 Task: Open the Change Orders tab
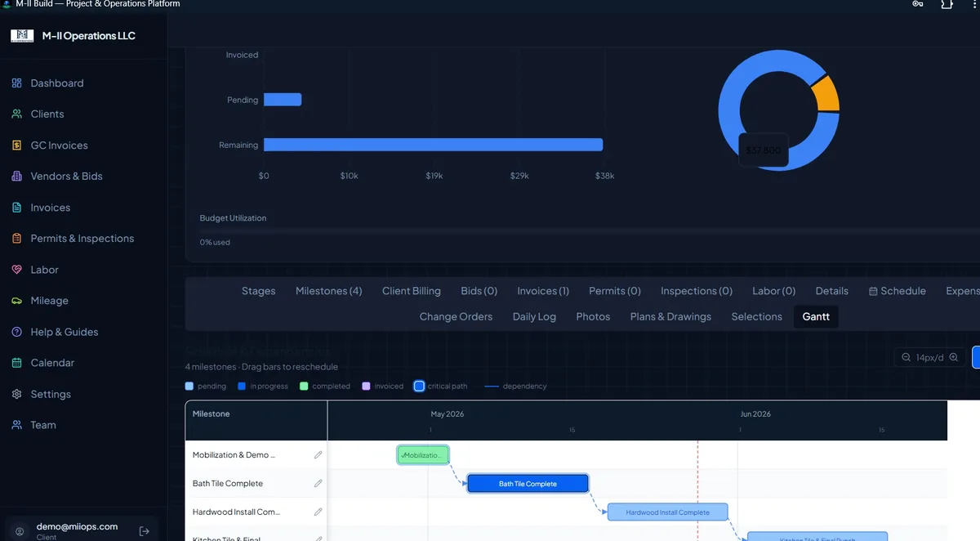click(456, 317)
